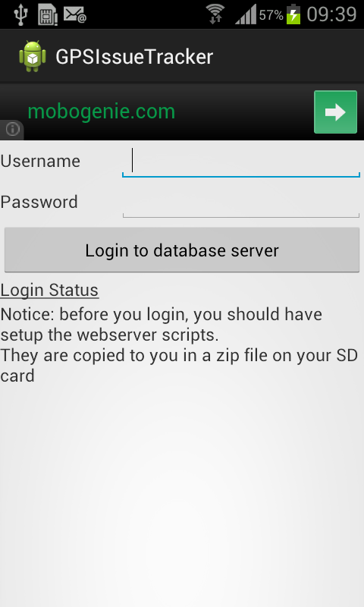Tap the Wi-Fi signal icon
364x607 pixels.
[215, 14]
